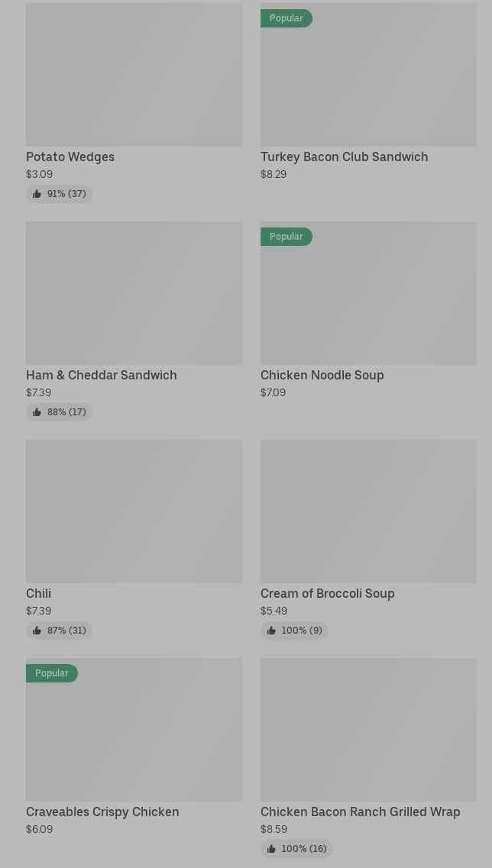Select Ham & Cheddar Sandwich photo
The width and height of the screenshot is (492, 868).
(134, 293)
